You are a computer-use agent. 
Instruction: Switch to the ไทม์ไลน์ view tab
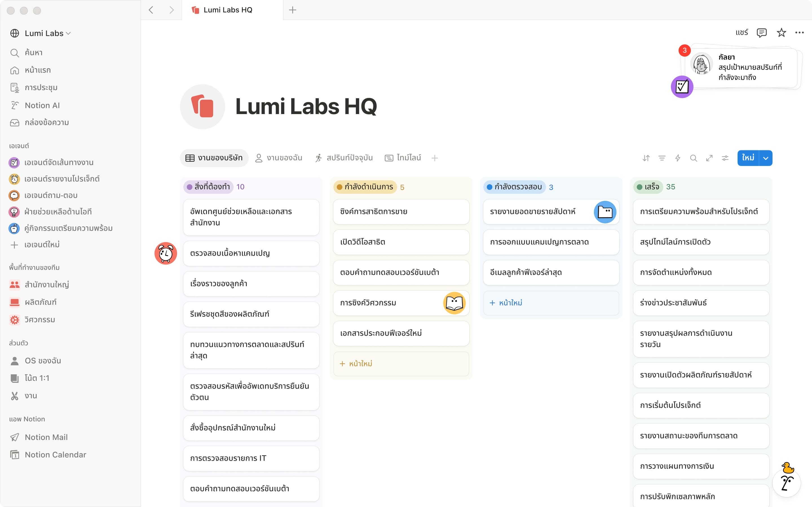403,158
